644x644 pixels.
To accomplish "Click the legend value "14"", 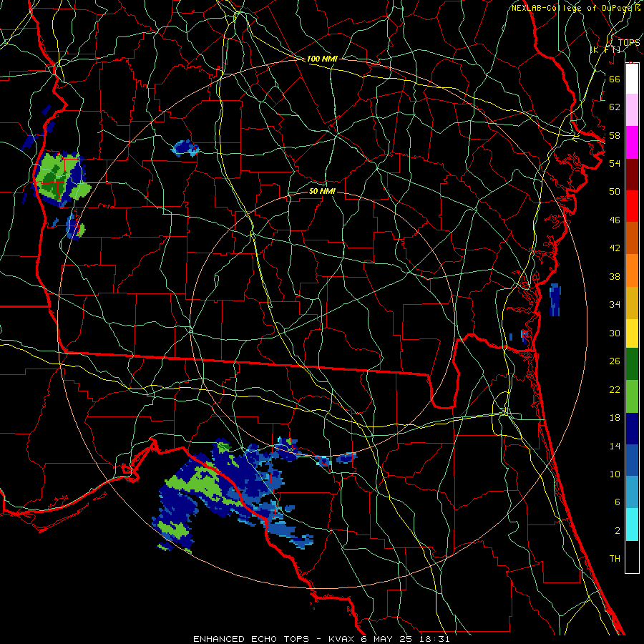I will pos(615,446).
